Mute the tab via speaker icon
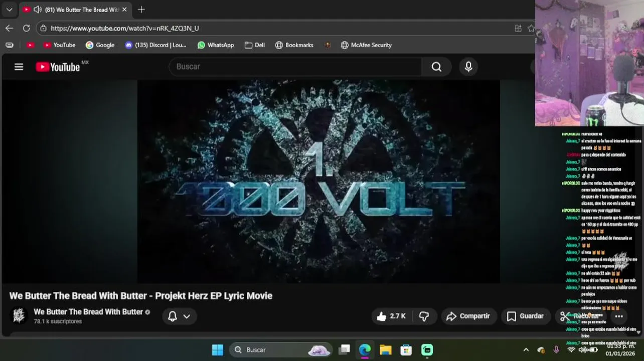Viewport: 644px width, 361px height. point(38,10)
